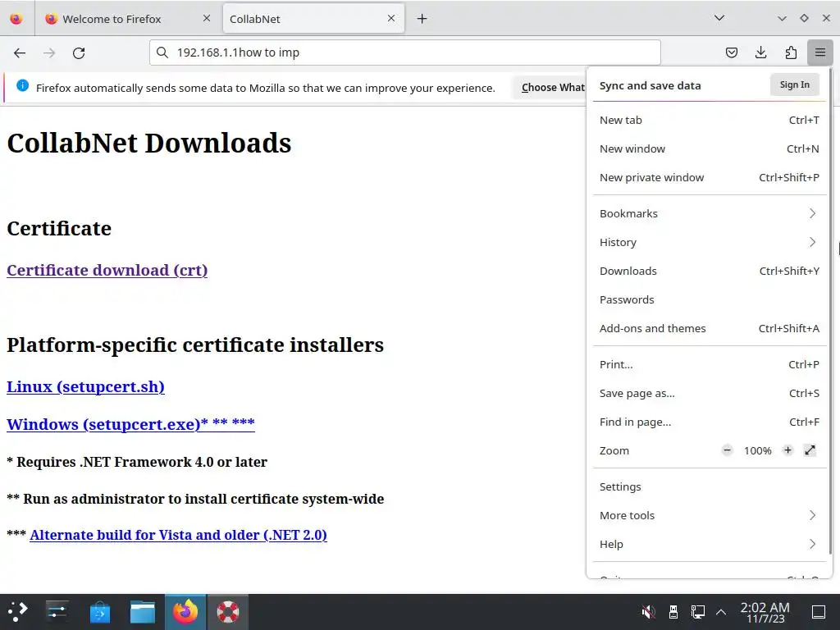Open the Extensions puzzle icon
This screenshot has height=630, width=840.
[791, 52]
